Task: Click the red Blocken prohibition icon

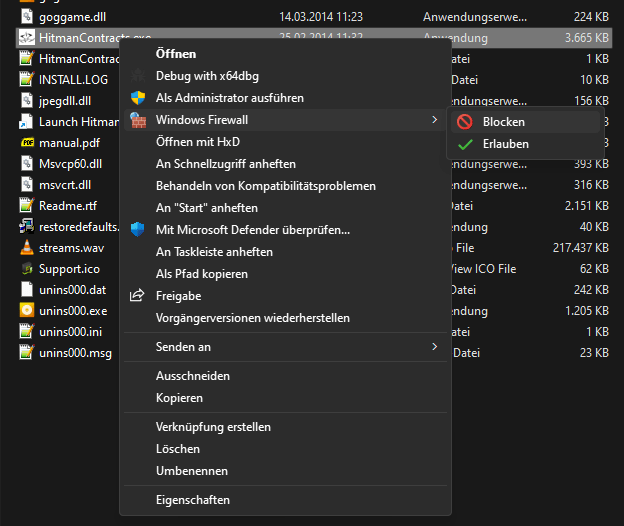Action: [x=465, y=122]
